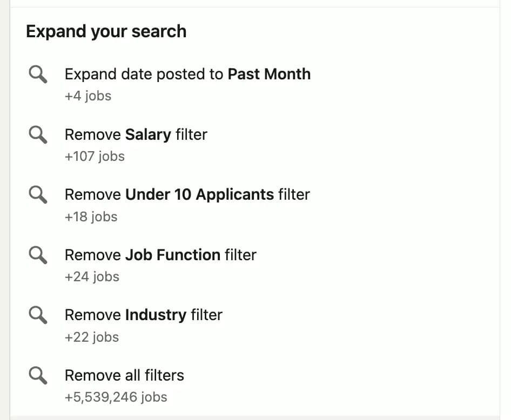Click the magnifier icon beside Remove Salary filter
Viewport: 511px width, 420px height.
(x=37, y=134)
